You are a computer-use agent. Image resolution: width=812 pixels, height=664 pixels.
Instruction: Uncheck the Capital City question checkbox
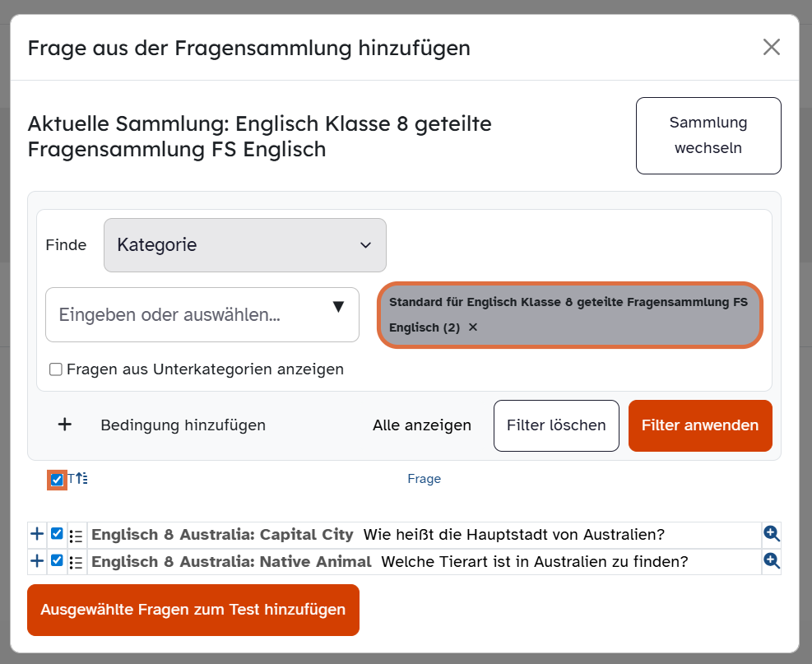point(57,534)
